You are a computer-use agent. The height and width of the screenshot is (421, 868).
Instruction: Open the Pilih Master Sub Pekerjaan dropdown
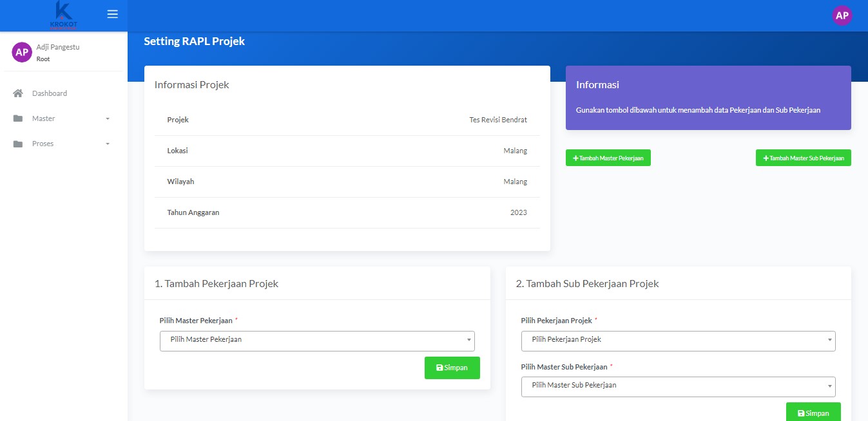[678, 386]
